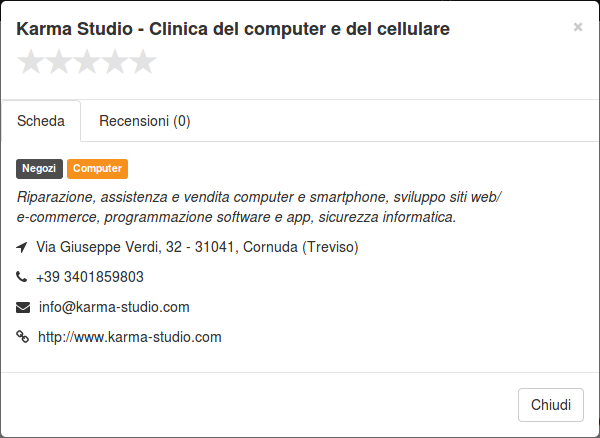Click the Negozi category badge
This screenshot has width=600, height=438.
(x=39, y=169)
